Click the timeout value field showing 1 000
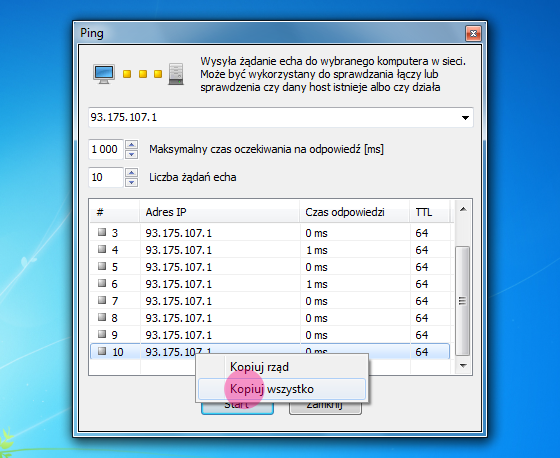560x458 pixels. point(106,149)
